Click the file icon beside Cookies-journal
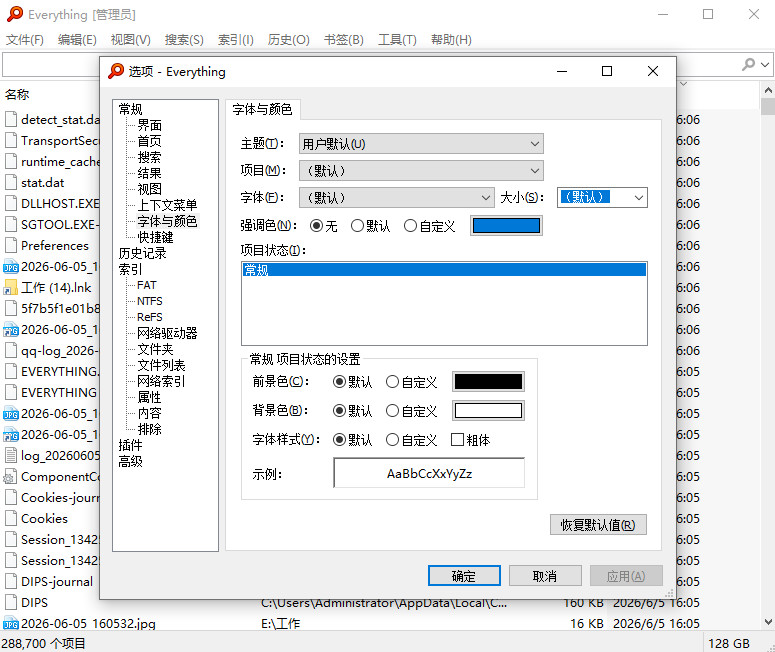 tap(10, 498)
